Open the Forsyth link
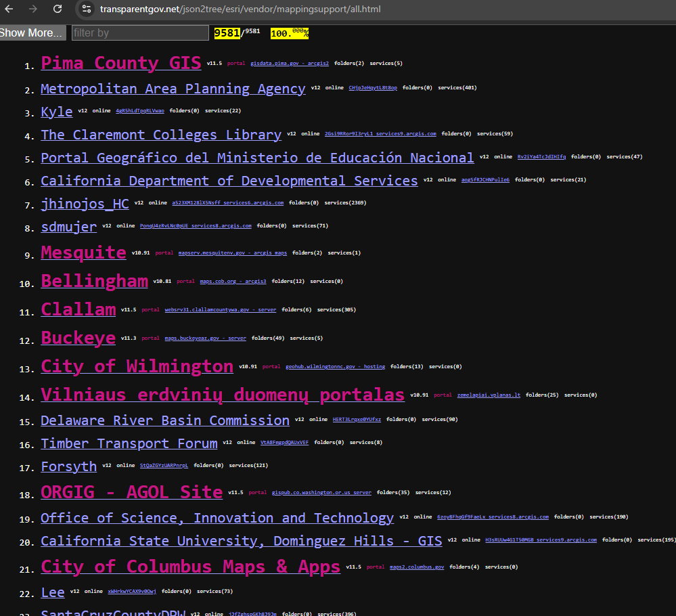The width and height of the screenshot is (676, 616). point(68,466)
